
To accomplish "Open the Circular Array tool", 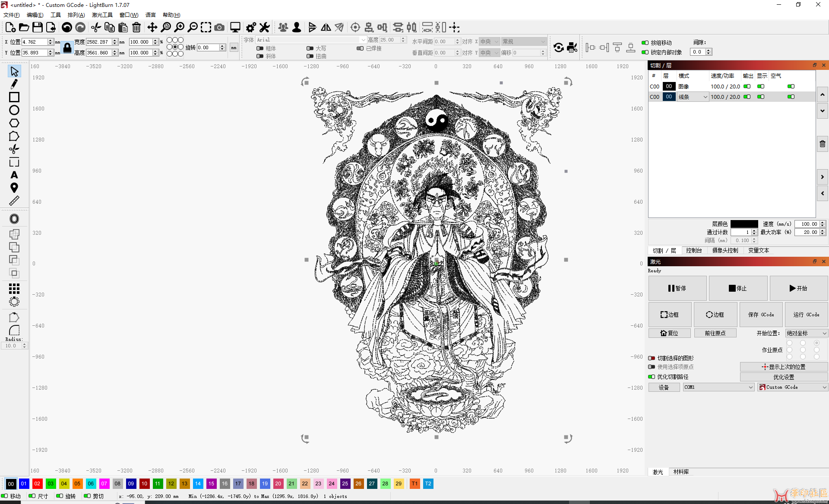I will 14,302.
